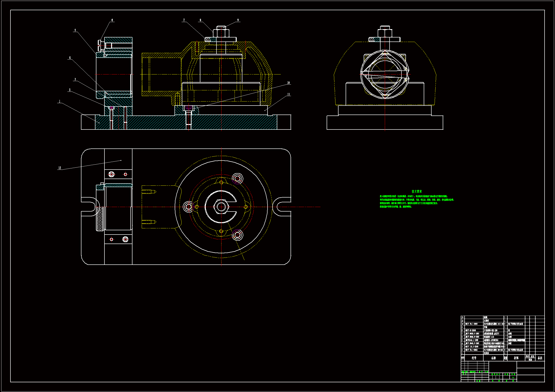The height and width of the screenshot is (392, 555).
Task: Select callout number 5 on the left
Action: click(75, 30)
